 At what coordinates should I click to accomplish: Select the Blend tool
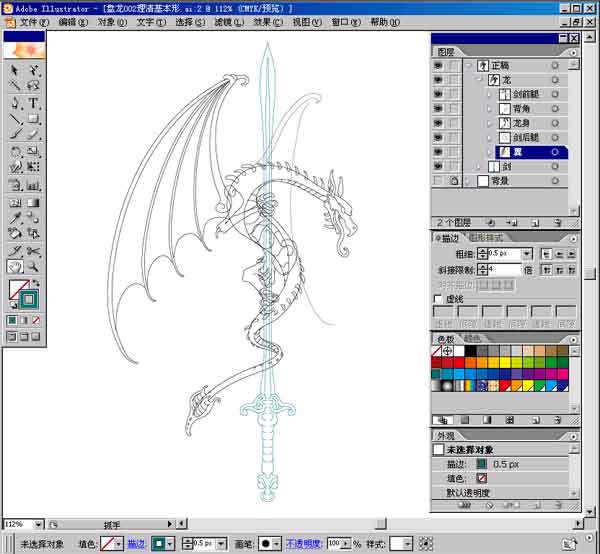point(34,218)
